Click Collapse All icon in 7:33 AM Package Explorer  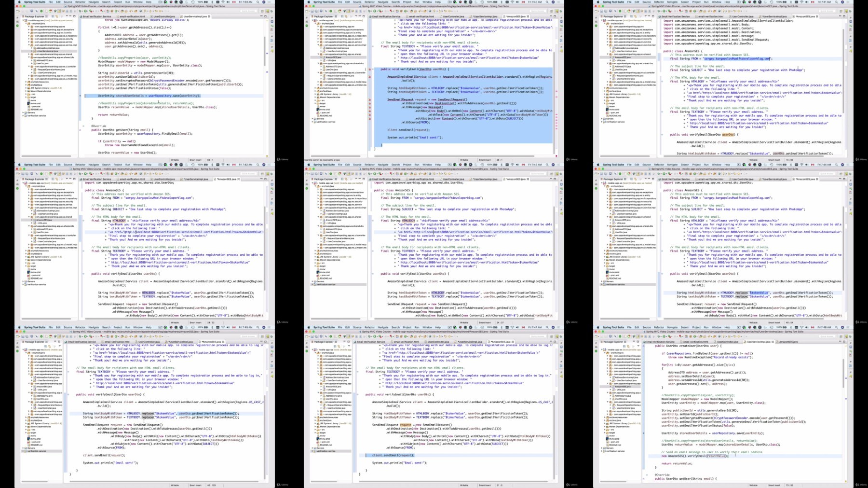53,16
